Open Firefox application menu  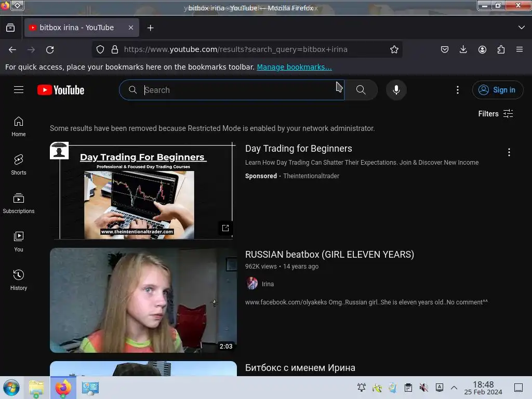520,49
